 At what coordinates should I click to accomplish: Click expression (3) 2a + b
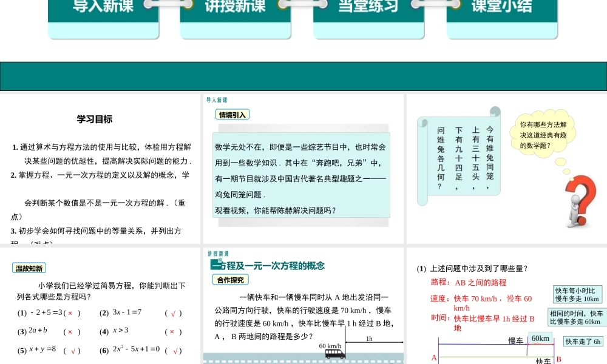coord(38,331)
